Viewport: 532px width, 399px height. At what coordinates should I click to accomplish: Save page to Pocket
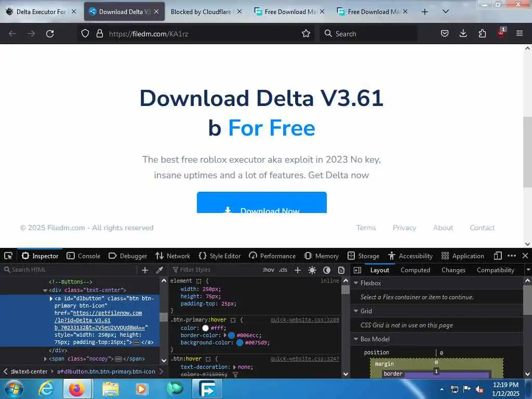[x=445, y=33]
